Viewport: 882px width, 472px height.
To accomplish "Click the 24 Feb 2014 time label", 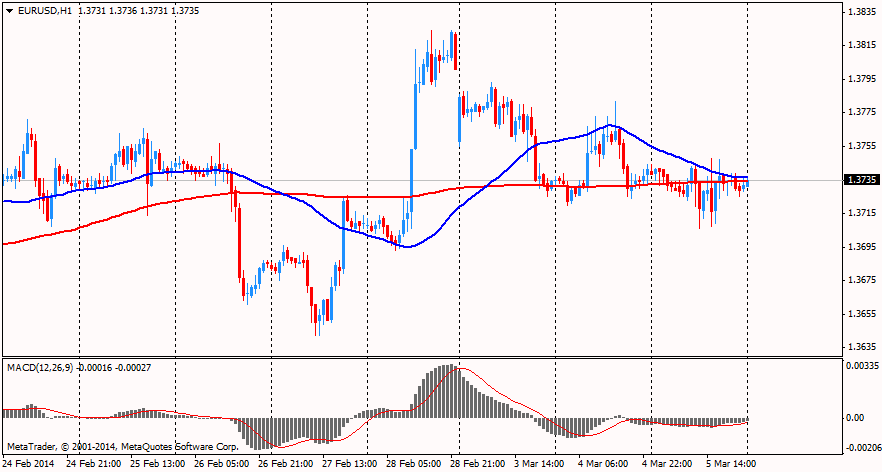I will 29,464.
